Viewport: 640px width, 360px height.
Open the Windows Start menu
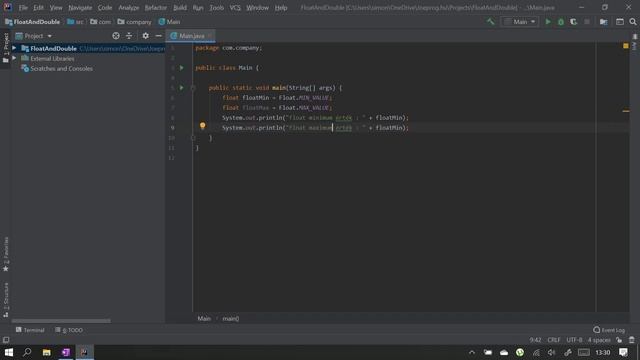[9, 352]
